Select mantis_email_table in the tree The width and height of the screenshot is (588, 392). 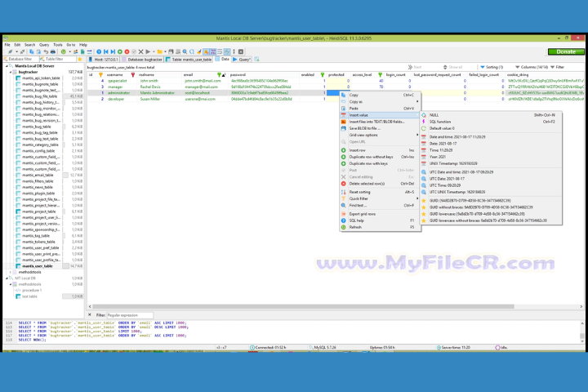(38, 176)
